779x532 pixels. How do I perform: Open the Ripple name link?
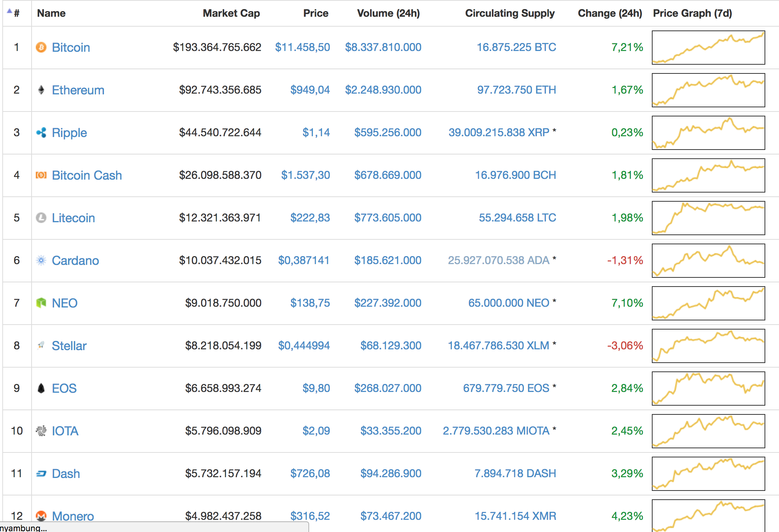coord(69,133)
